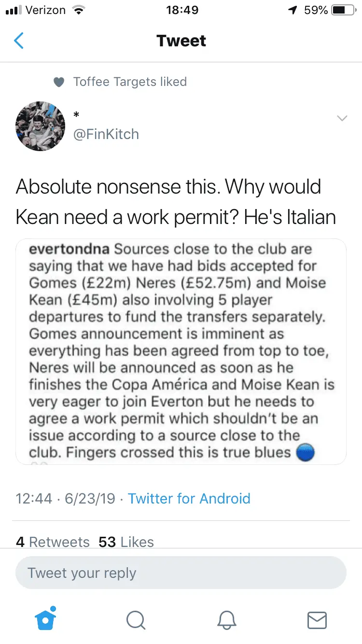
Task: Tap the heart icon beside Toffee Targets
Action: tap(59, 82)
